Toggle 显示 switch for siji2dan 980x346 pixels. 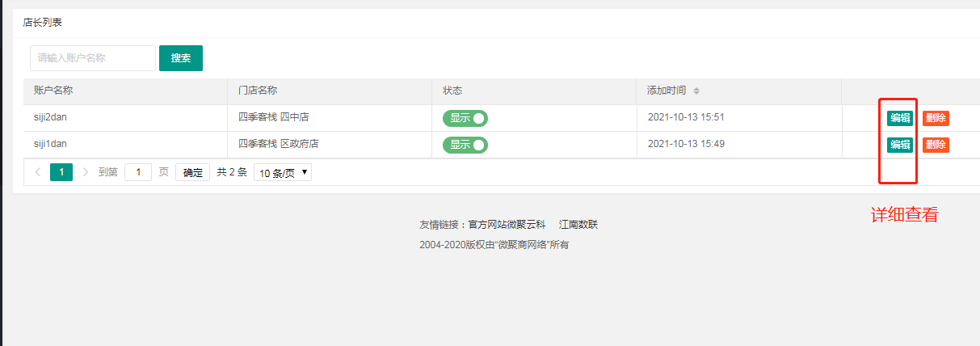click(465, 118)
